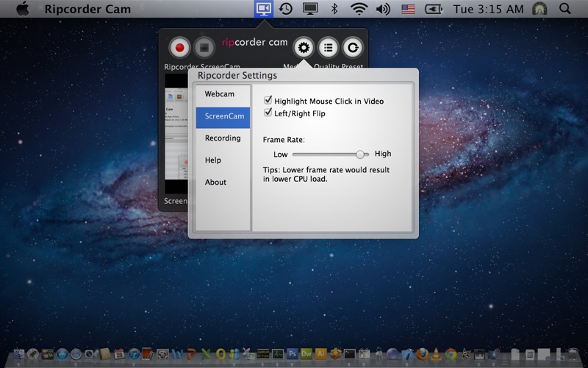
Task: Open the volume control menu
Action: coord(383,10)
